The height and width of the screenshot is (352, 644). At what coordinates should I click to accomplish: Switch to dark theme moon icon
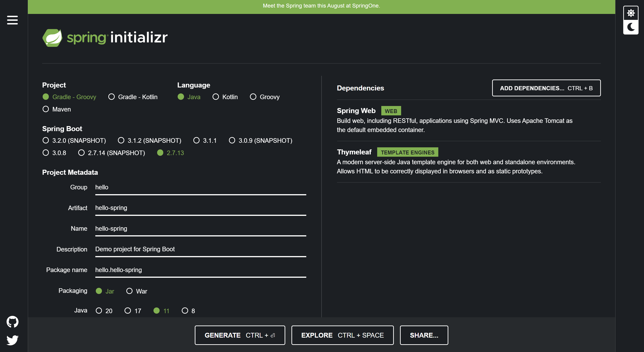click(x=631, y=27)
